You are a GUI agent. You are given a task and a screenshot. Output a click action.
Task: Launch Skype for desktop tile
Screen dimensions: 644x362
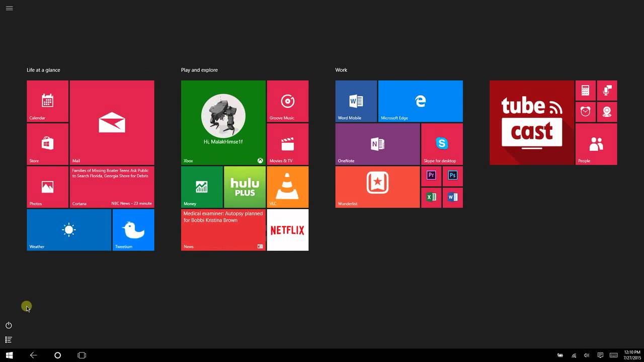[442, 144]
